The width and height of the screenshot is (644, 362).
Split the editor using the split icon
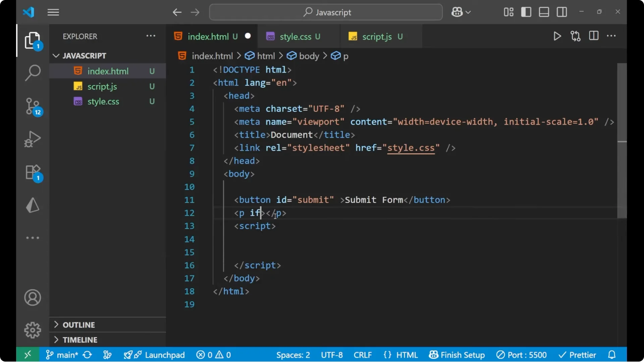[x=594, y=36]
